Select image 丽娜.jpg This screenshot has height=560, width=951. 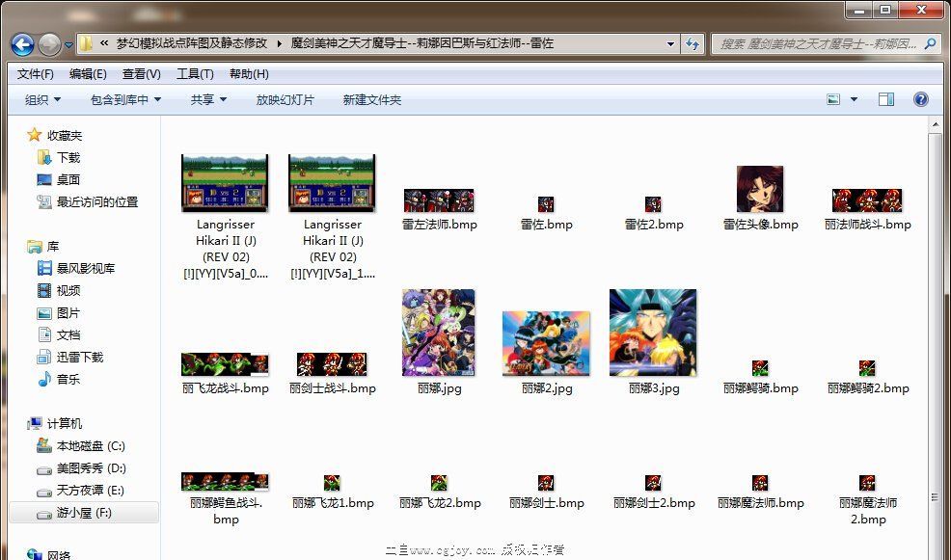click(439, 342)
